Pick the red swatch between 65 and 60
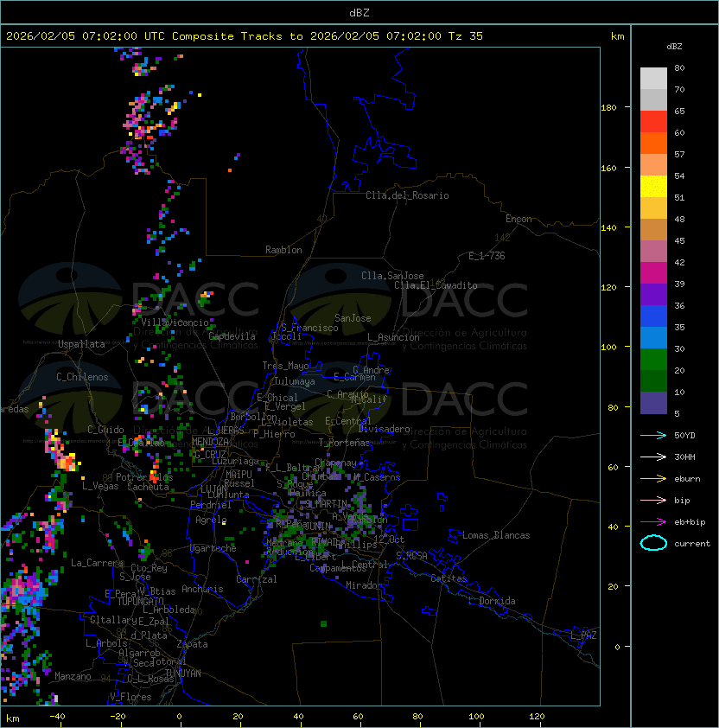 [x=653, y=122]
